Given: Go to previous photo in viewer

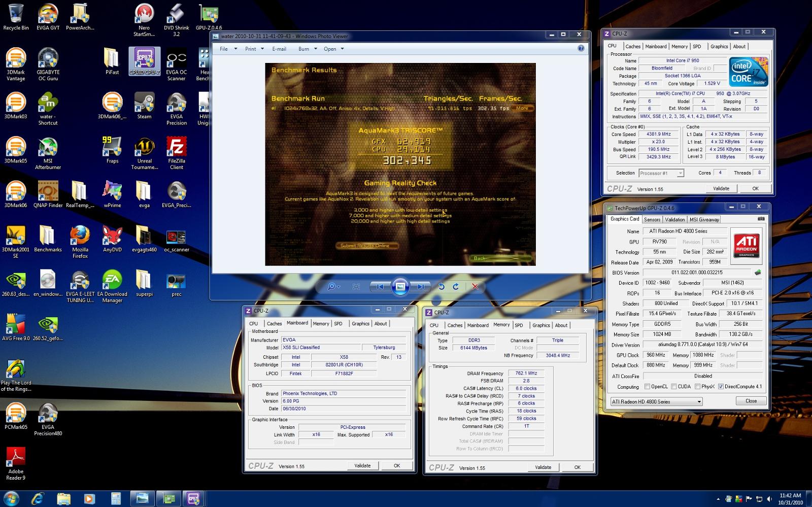Looking at the screenshot, I should pos(380,287).
